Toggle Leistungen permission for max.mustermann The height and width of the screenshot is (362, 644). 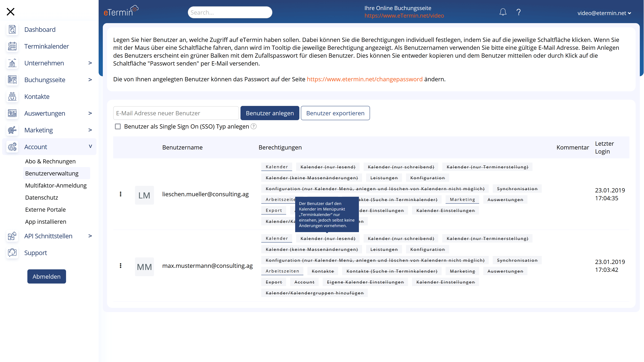coord(384,249)
